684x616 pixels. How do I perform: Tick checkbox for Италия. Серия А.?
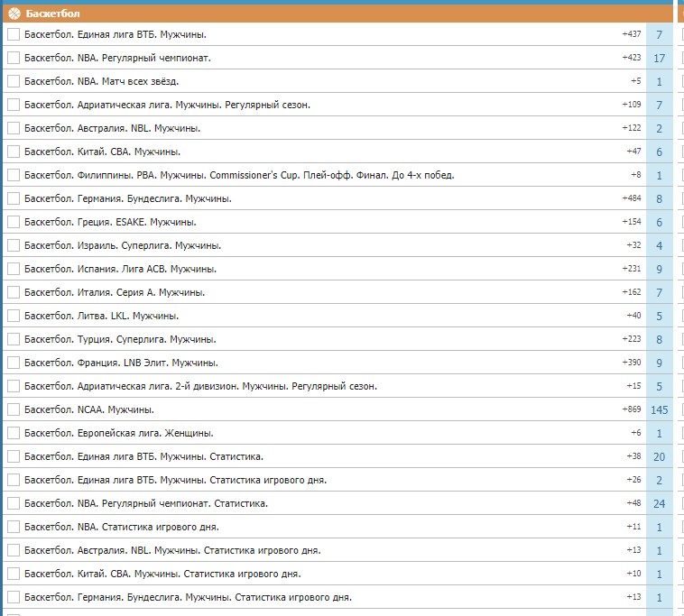(14, 292)
